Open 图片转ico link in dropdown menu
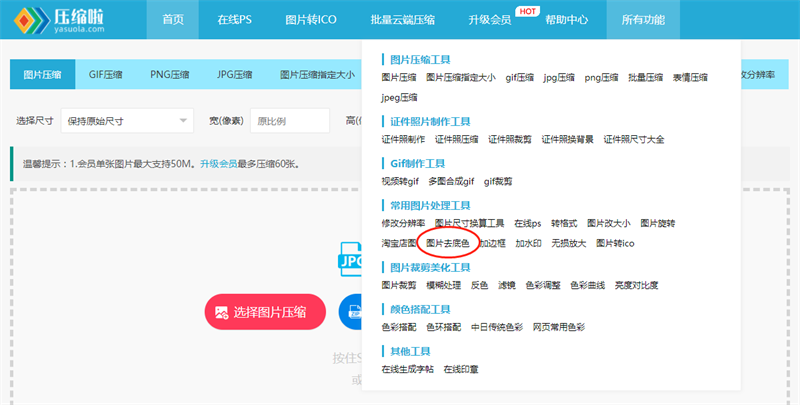This screenshot has height=405, width=800. (x=615, y=243)
